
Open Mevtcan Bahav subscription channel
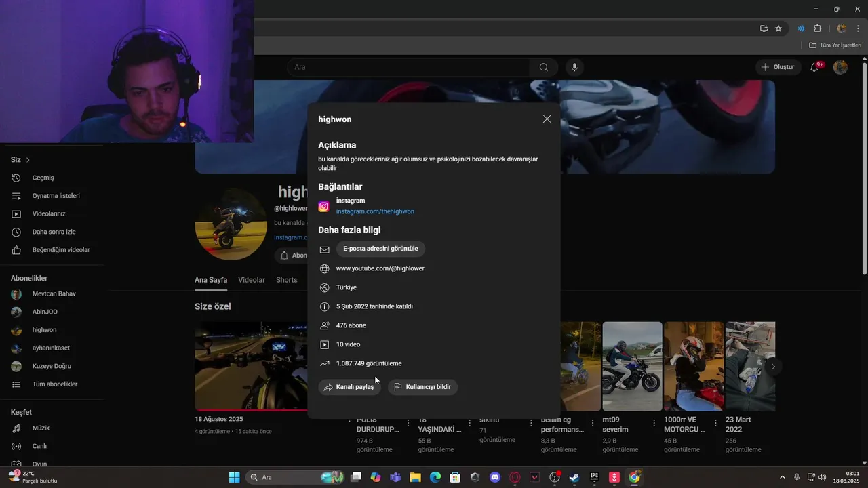tap(52, 294)
